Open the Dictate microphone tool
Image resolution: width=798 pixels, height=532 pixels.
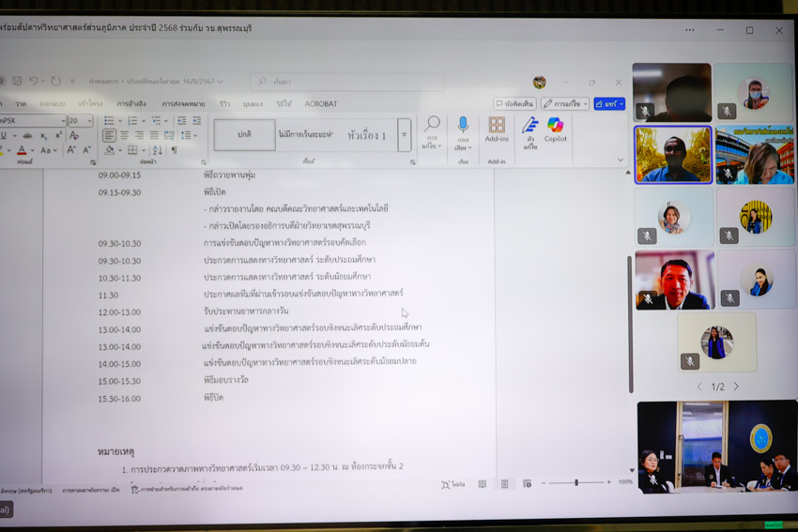click(463, 125)
